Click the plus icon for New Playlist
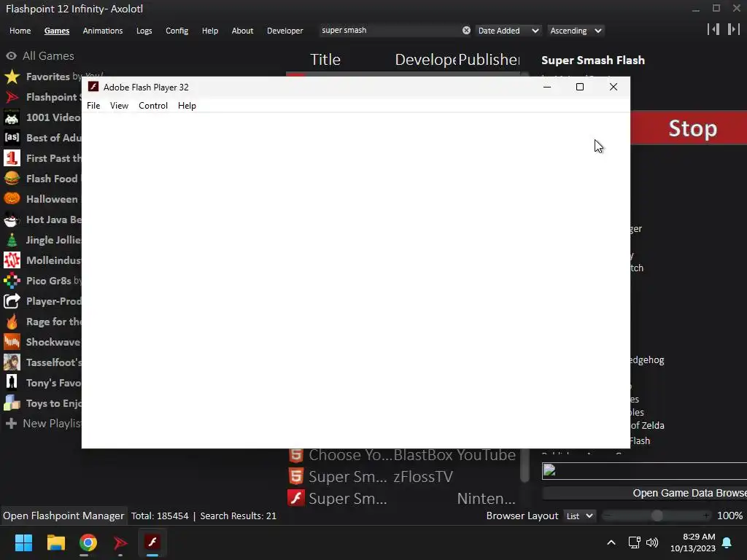747x560 pixels. (x=12, y=424)
